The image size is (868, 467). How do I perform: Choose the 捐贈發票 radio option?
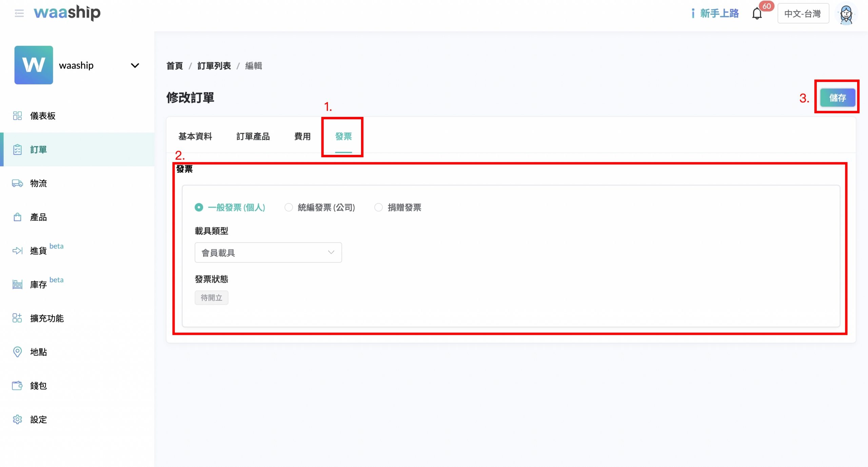pyautogui.click(x=378, y=207)
